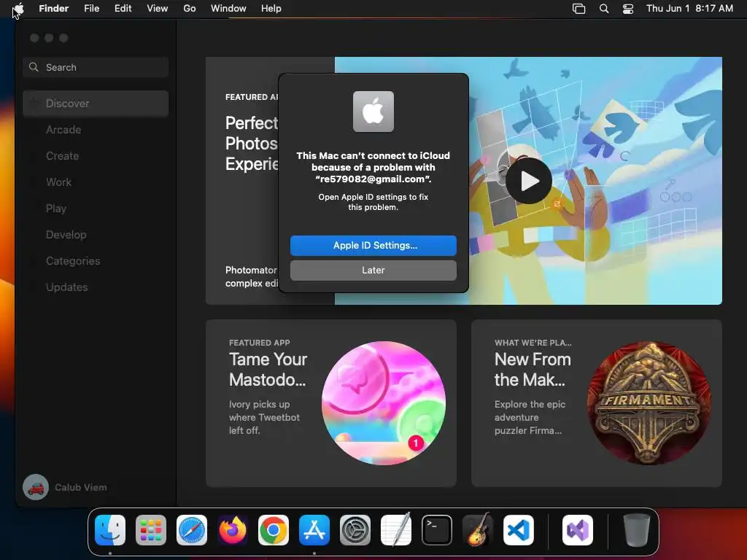747x560 pixels.
Task: Click the red car account avatar
Action: (36, 487)
